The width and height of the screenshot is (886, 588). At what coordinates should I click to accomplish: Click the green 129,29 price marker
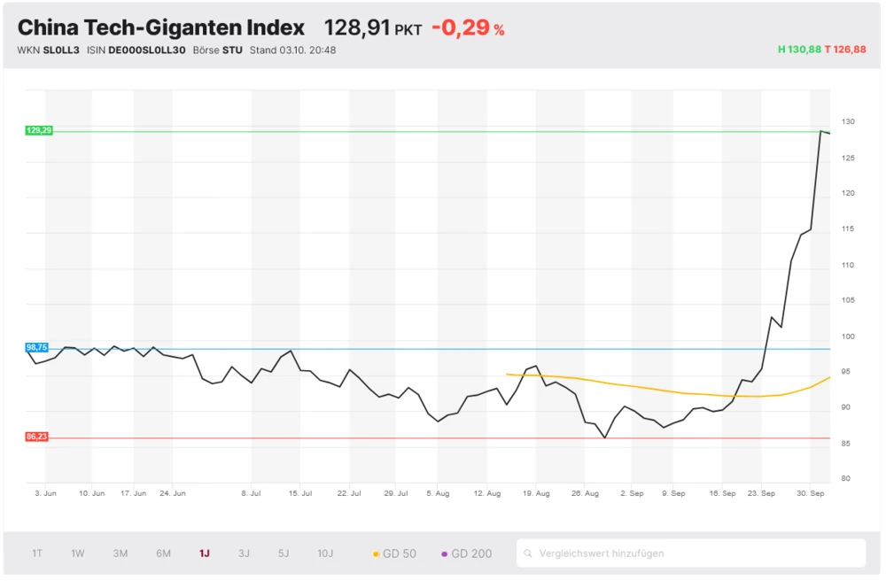[37, 130]
